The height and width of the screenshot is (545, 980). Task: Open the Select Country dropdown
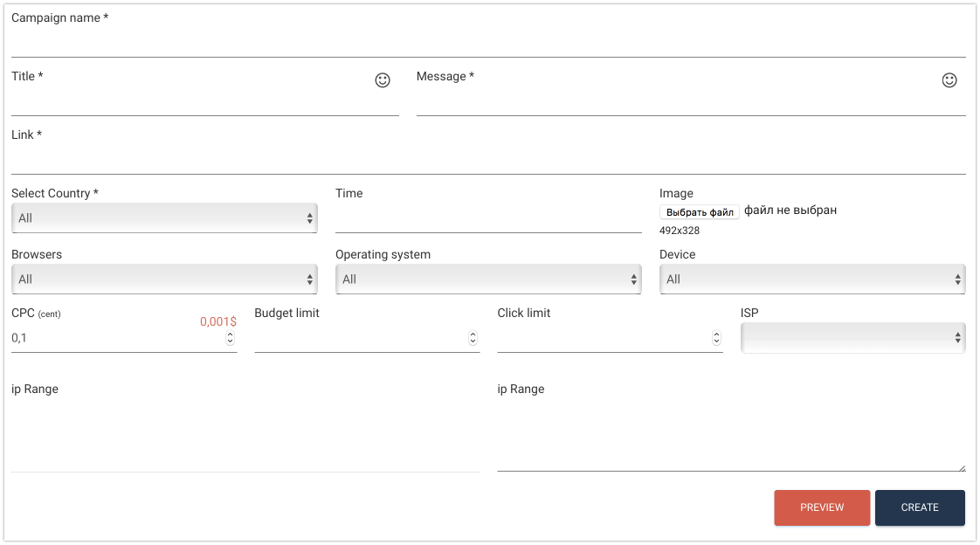point(164,218)
